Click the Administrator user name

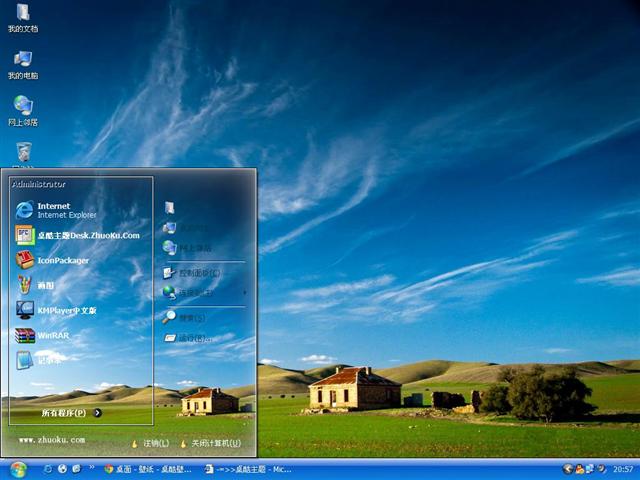coord(39,184)
